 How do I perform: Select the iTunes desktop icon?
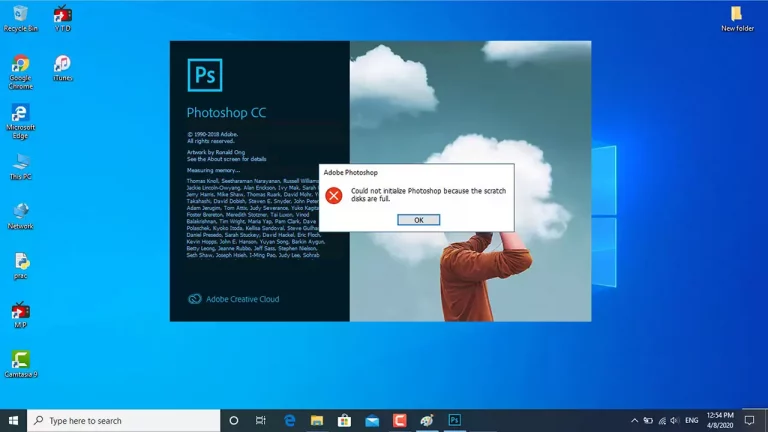(63, 68)
